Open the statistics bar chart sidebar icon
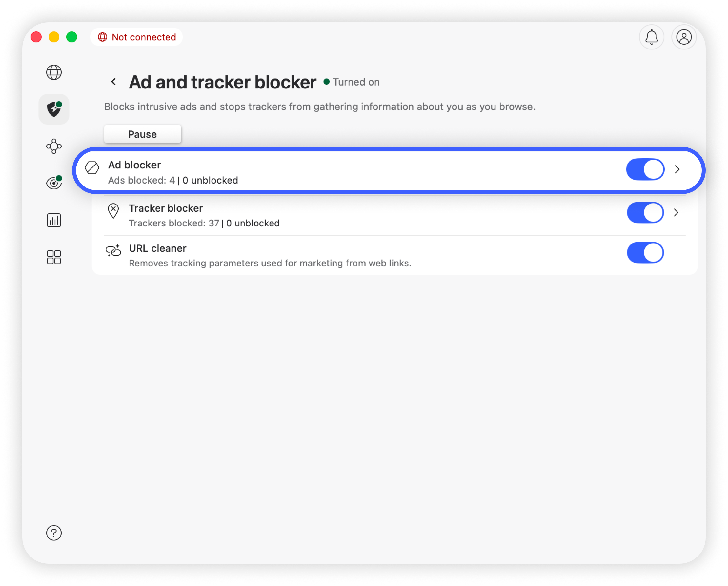Image resolution: width=728 pixels, height=586 pixels. [x=54, y=220]
